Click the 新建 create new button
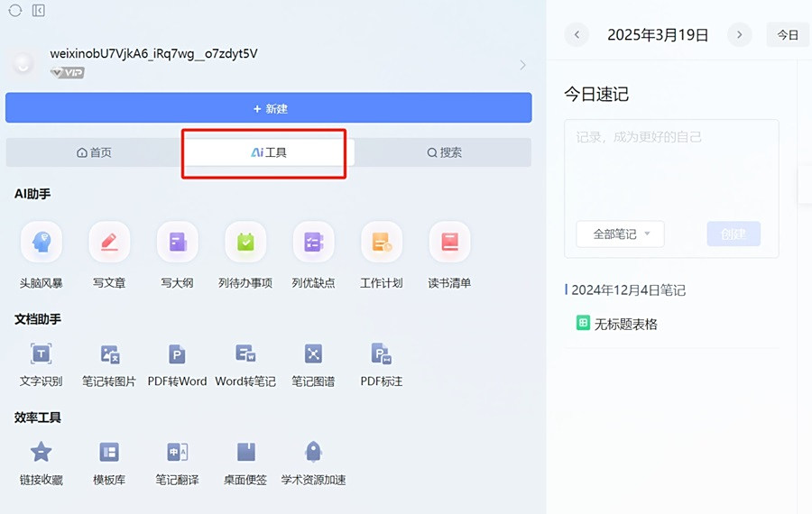 point(269,107)
